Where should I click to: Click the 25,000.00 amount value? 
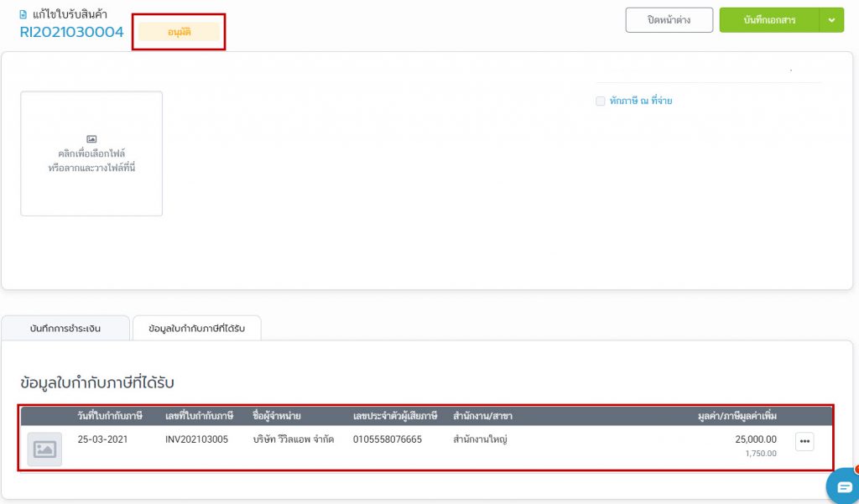(756, 439)
